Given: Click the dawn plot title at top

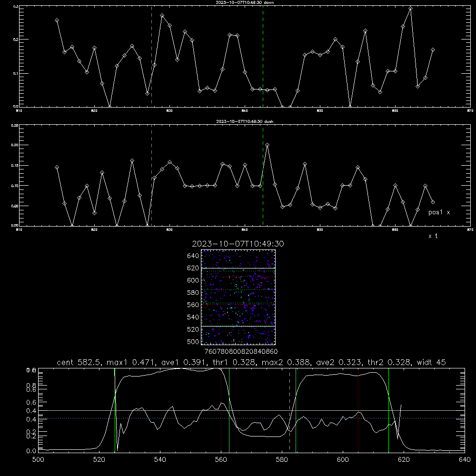Looking at the screenshot, I should point(245,2).
